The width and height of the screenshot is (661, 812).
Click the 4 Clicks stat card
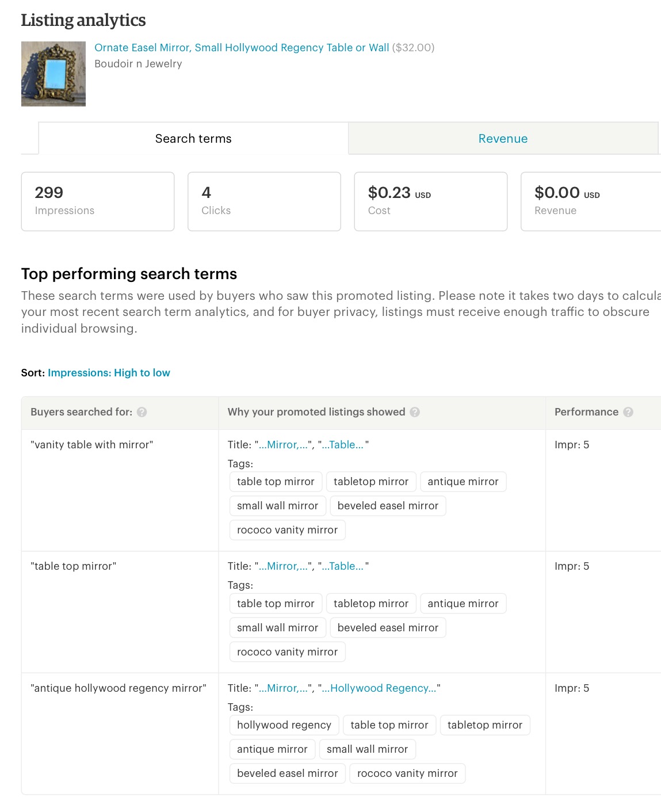click(x=264, y=201)
